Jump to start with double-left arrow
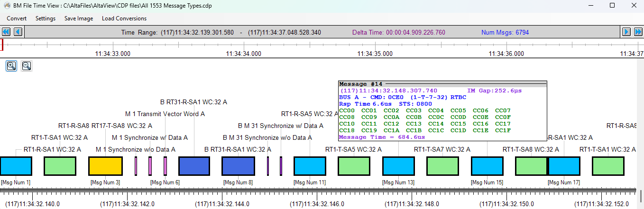This screenshot has width=644, height=209. point(6,32)
